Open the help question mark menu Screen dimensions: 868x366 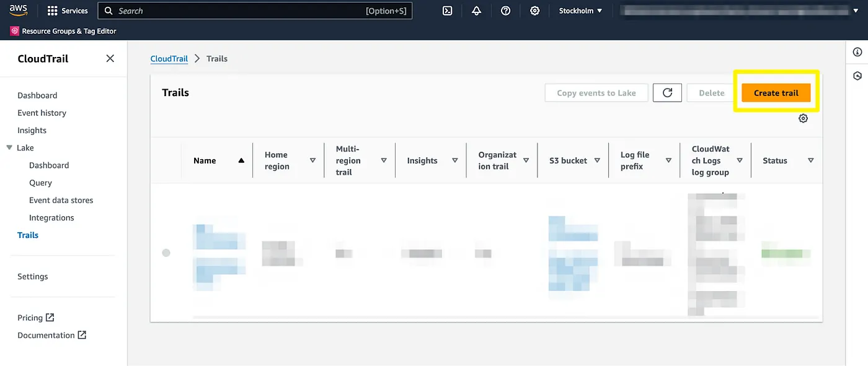[x=505, y=11]
